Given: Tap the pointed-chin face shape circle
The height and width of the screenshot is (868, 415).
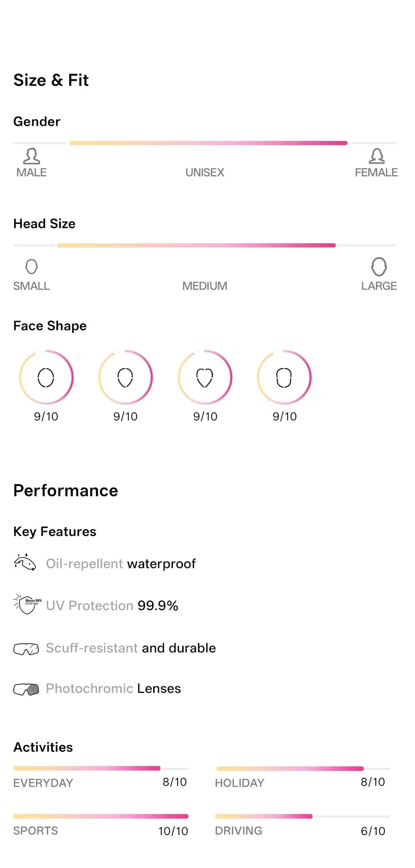Looking at the screenshot, I should [x=125, y=377].
